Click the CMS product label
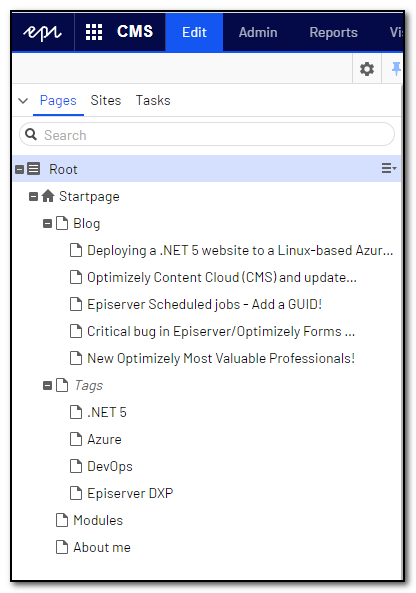Screen dimensions: 416x593 (135, 31)
